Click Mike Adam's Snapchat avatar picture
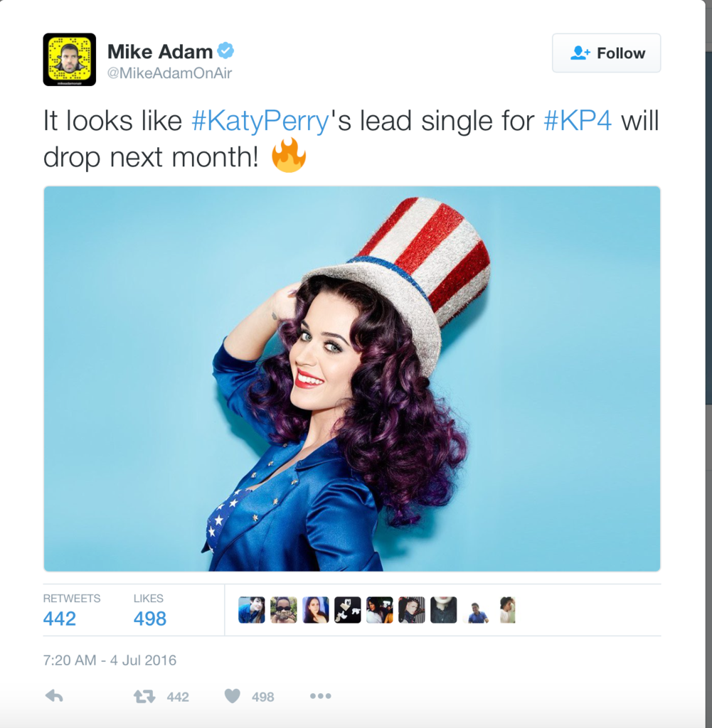The width and height of the screenshot is (712, 728). (x=70, y=60)
